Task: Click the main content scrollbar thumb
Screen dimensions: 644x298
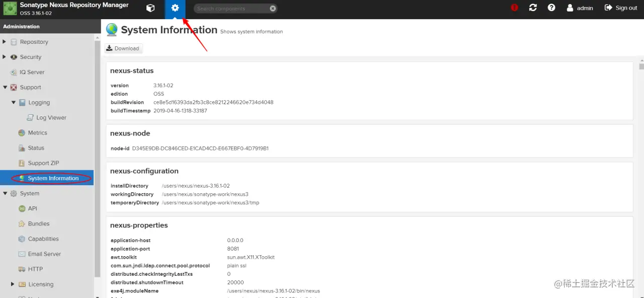Action: (641, 66)
